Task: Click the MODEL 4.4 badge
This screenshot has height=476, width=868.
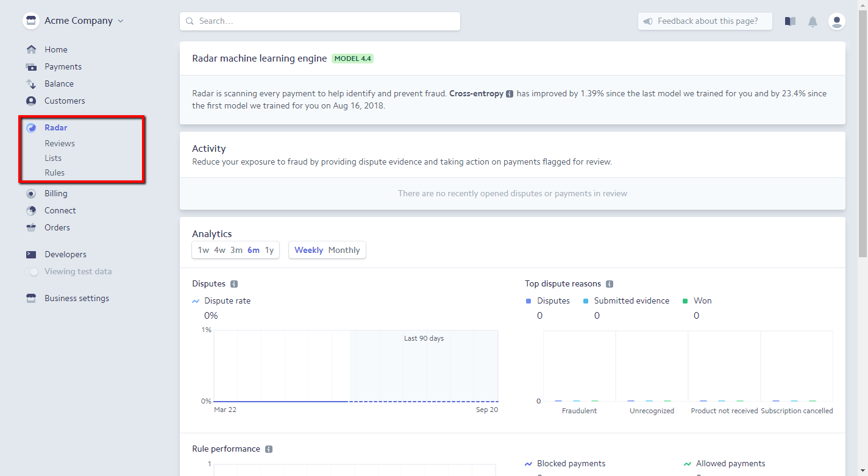Action: click(352, 59)
